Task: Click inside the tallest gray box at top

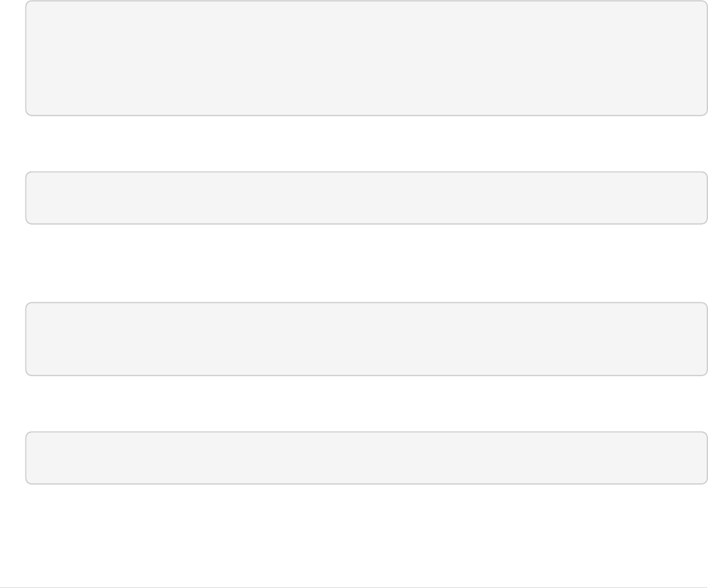Action: point(366,58)
